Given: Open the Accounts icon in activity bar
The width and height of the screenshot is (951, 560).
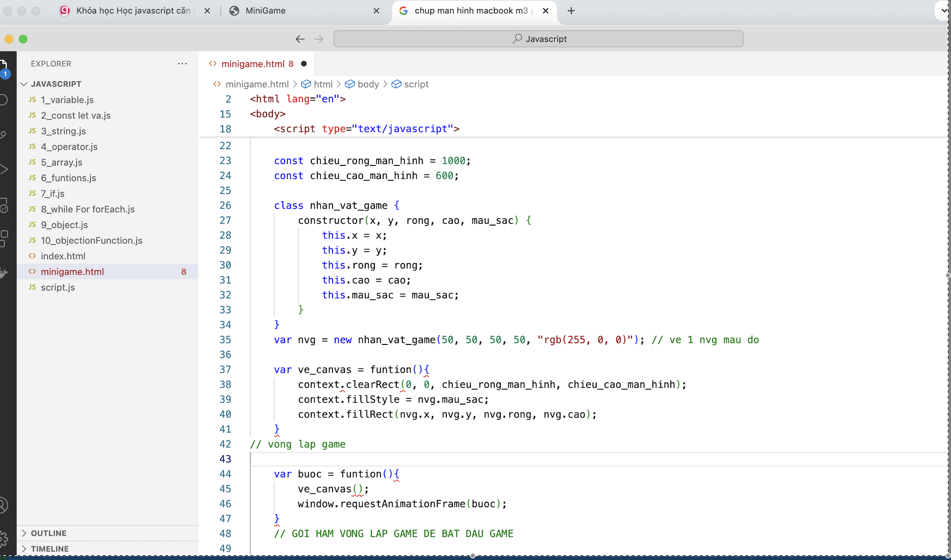Looking at the screenshot, I should 3,505.
